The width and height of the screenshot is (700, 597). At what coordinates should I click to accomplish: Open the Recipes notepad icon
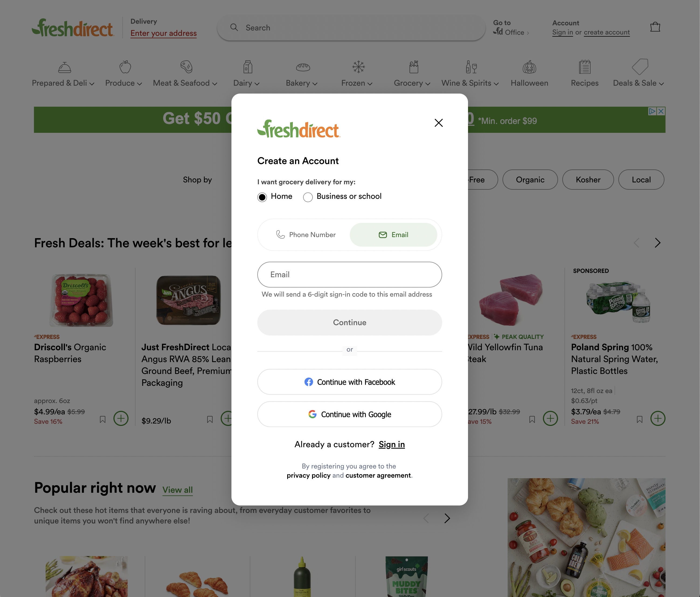coord(584,67)
